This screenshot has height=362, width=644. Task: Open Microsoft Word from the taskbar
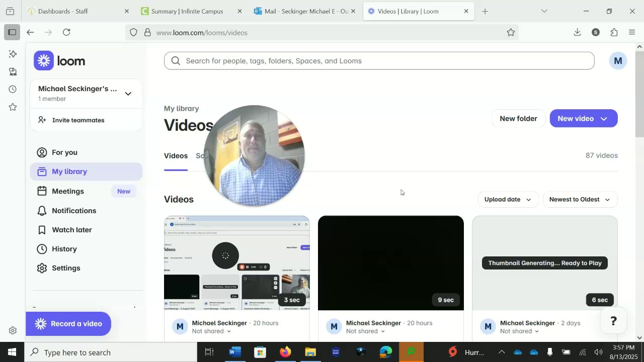[x=235, y=352]
